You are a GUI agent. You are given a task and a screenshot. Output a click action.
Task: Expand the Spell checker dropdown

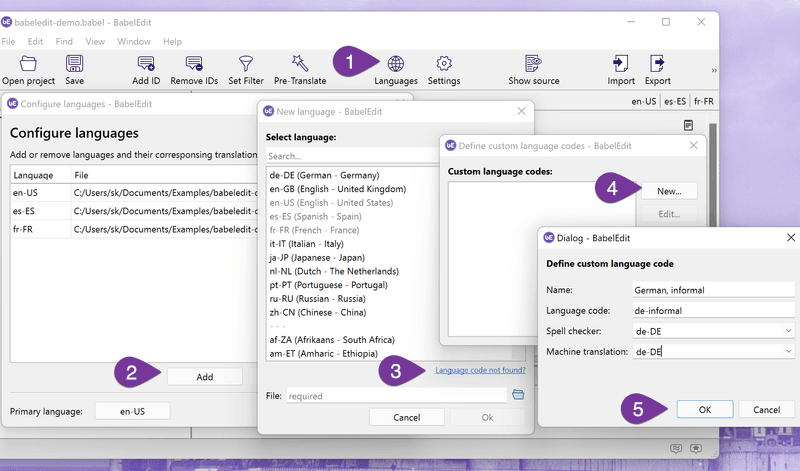(x=713, y=331)
